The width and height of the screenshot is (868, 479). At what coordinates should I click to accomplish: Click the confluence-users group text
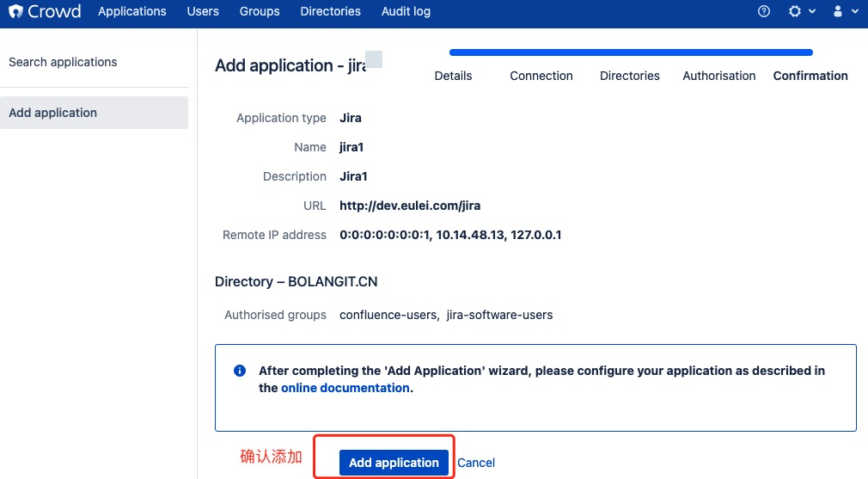[388, 315]
